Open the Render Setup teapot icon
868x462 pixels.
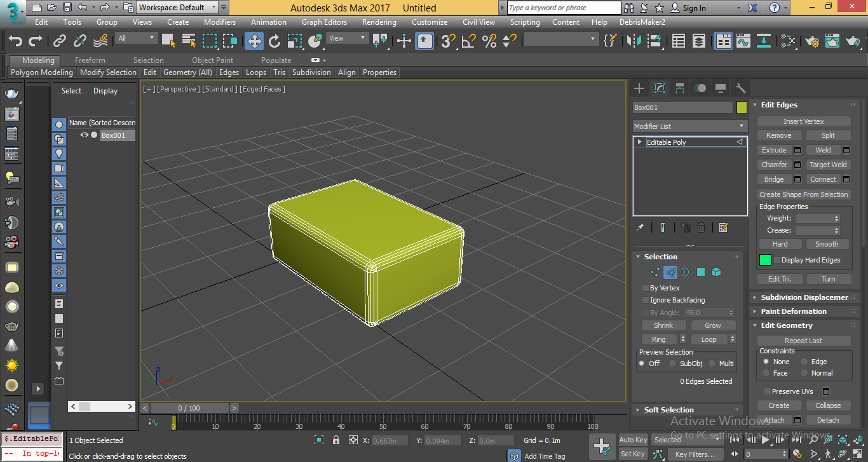tap(811, 41)
